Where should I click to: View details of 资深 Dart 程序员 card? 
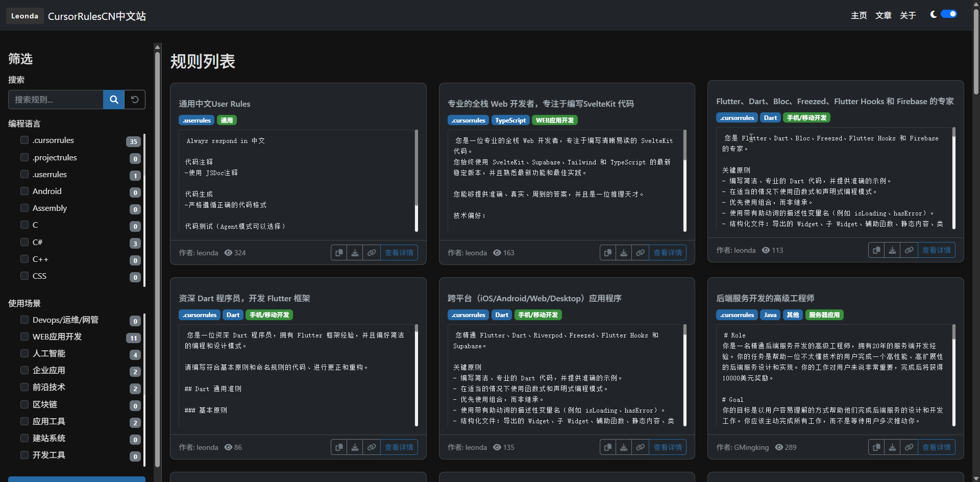click(399, 447)
